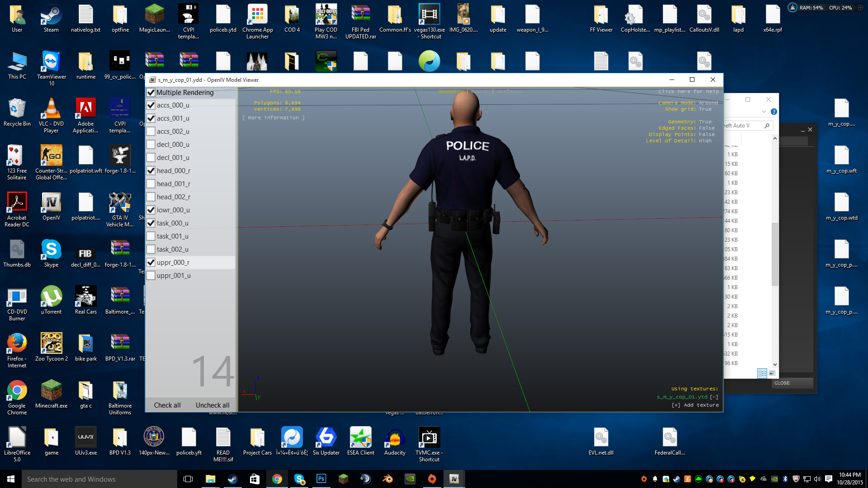Open Photoshop from the taskbar

point(321,479)
